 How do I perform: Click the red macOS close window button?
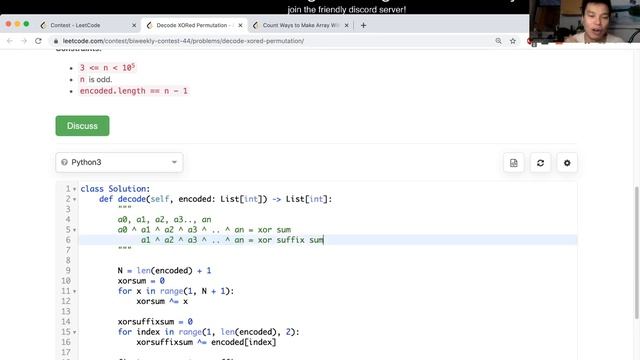pyautogui.click(x=8, y=24)
